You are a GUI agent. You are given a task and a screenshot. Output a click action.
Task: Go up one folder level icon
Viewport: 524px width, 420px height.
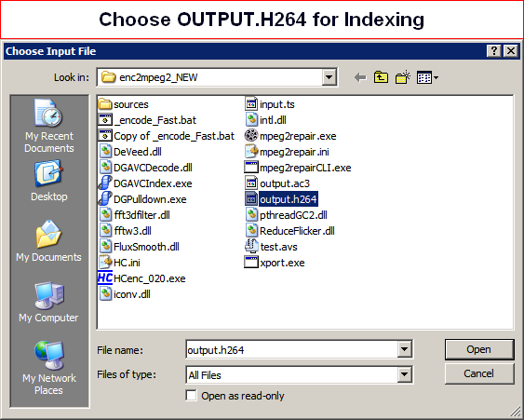tap(381, 77)
